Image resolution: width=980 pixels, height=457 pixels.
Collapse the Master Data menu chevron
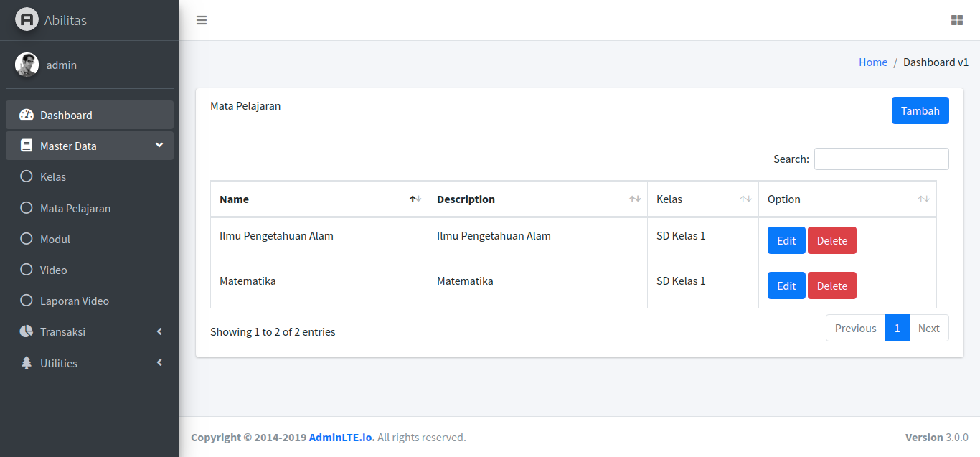[159, 145]
